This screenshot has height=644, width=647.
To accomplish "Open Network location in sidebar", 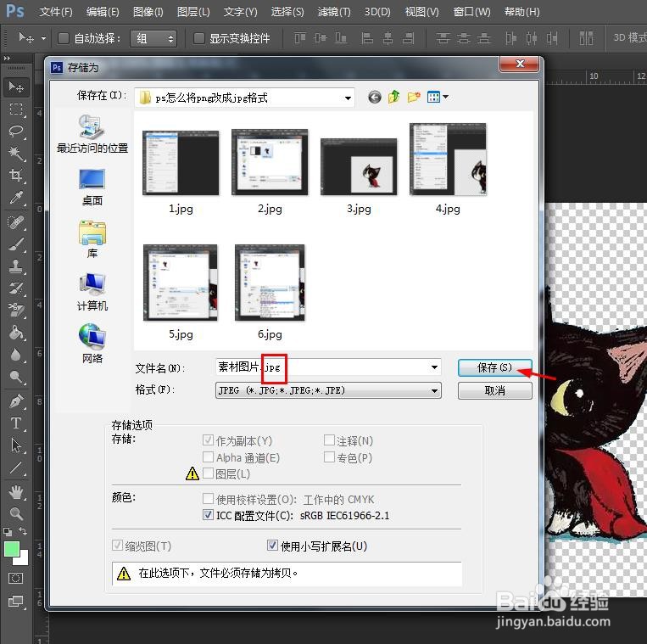I will [92, 344].
